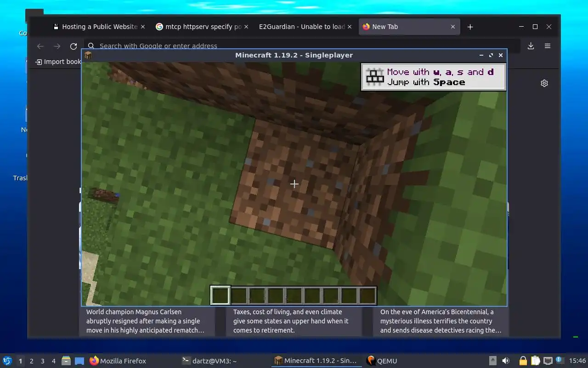Go forward in Firefox

(57, 46)
